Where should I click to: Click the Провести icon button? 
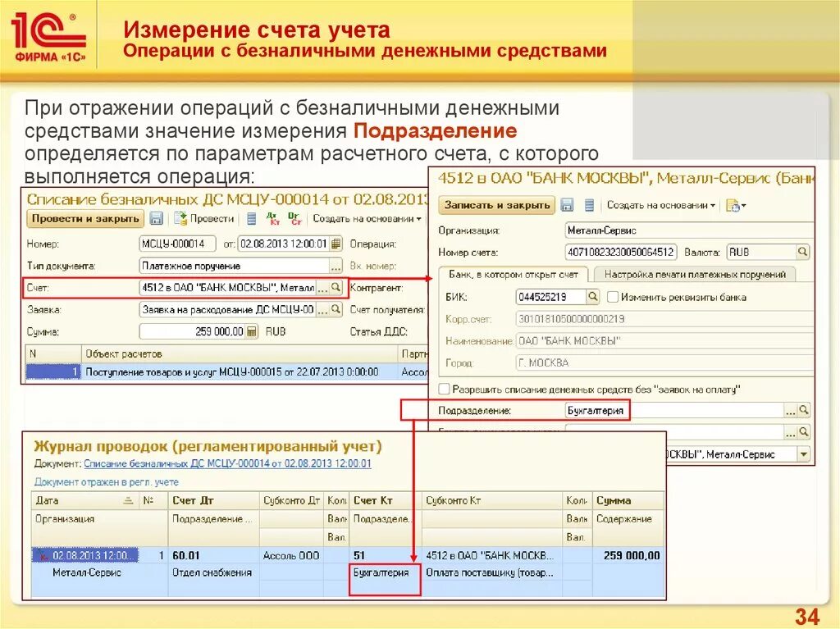point(205,219)
